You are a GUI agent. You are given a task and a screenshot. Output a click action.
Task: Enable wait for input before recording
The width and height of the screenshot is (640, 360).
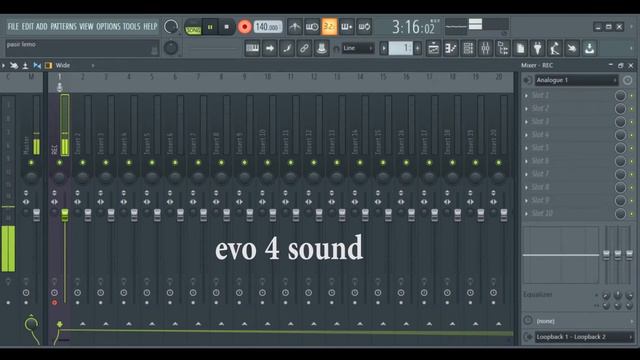tap(312, 27)
